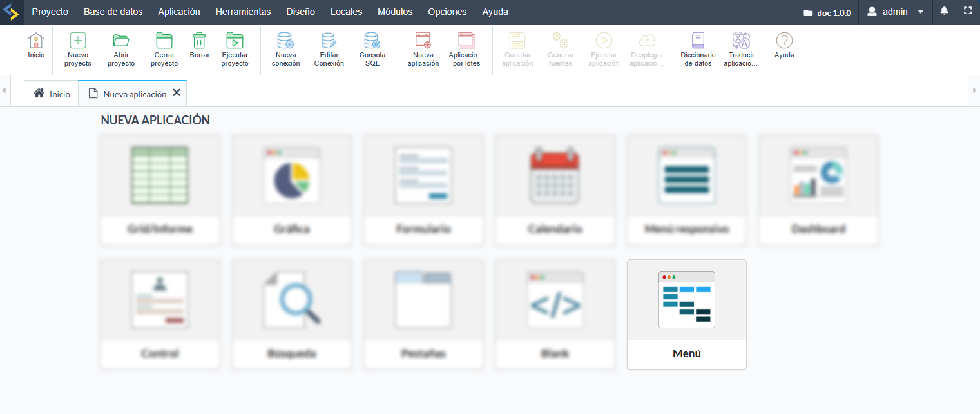Click the Aplicaciones por lotes icon
Viewport: 980px width, 414px height.
(466, 41)
